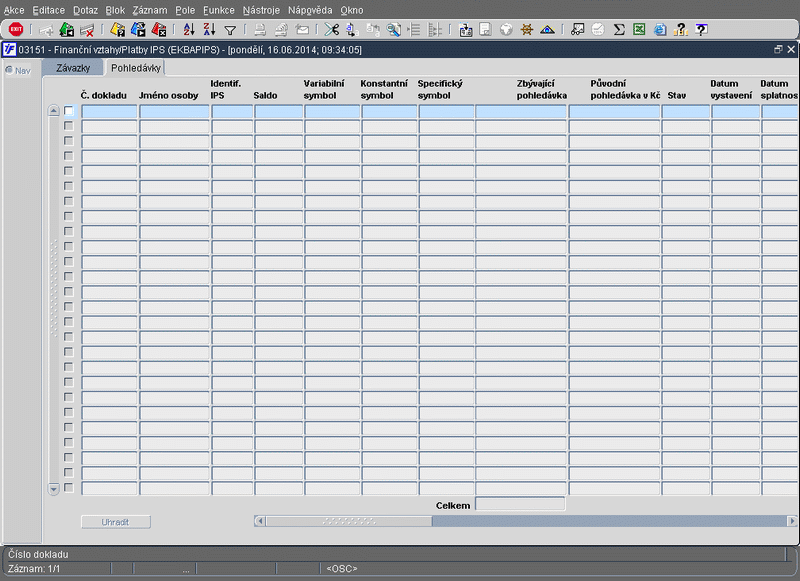
Task: Open the Záznam menu
Action: (150, 10)
